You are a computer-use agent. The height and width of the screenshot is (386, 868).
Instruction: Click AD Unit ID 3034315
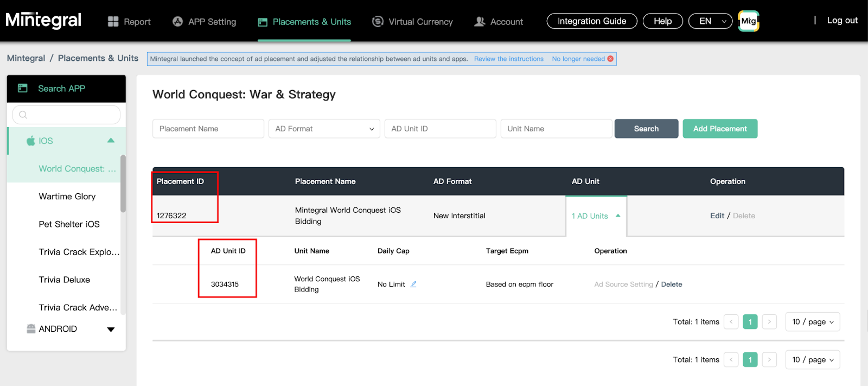[225, 284]
